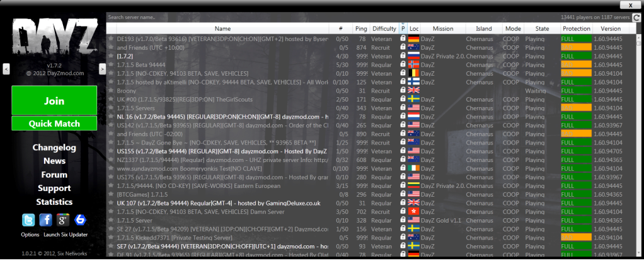This screenshot has width=644, height=280.
Task: Open the Facebook social icon
Action: [x=45, y=219]
